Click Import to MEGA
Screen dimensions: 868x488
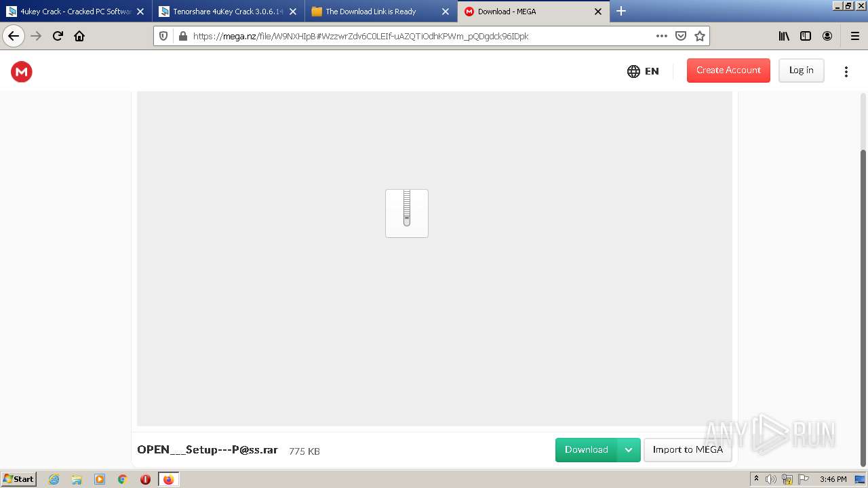pos(688,450)
